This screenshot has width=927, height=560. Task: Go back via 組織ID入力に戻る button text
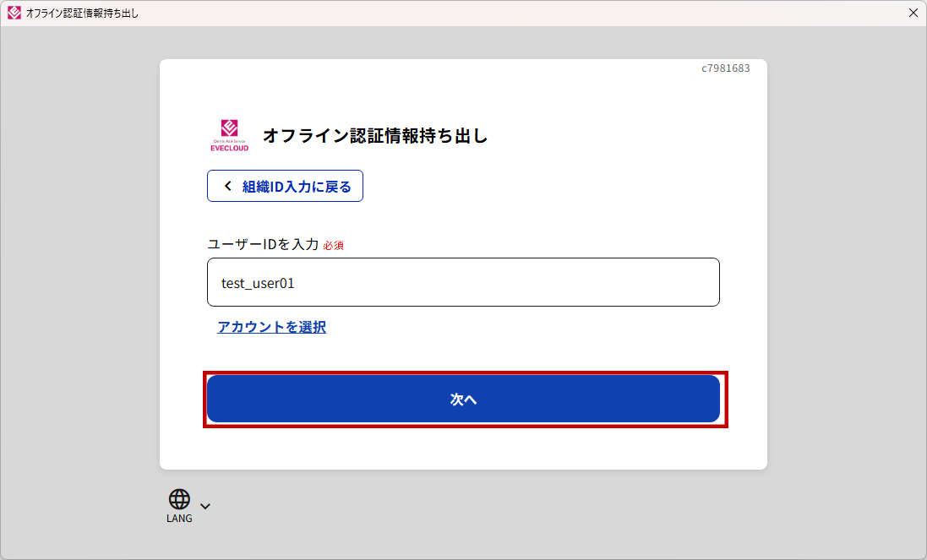coord(297,187)
